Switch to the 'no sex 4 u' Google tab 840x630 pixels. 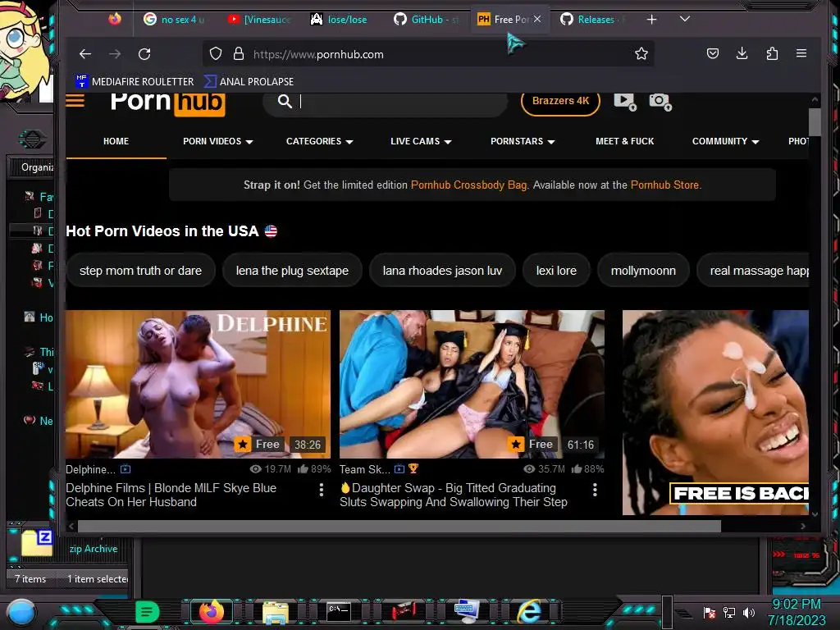point(174,20)
